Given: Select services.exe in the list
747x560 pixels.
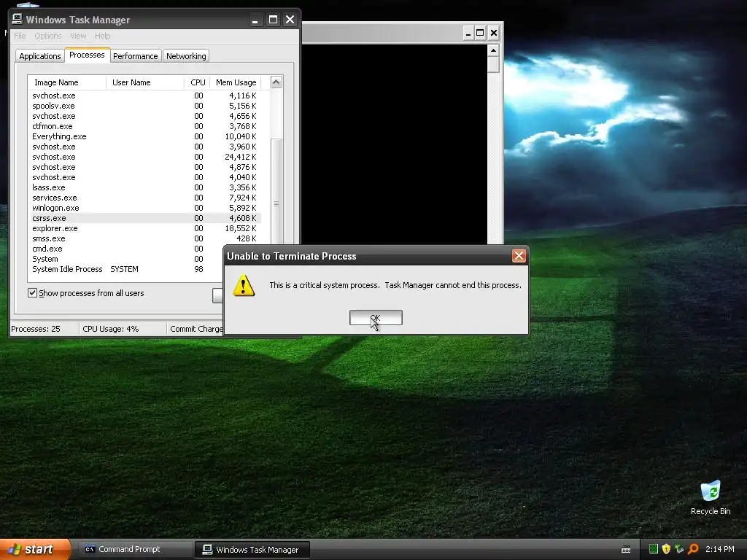Looking at the screenshot, I should (x=144, y=198).
